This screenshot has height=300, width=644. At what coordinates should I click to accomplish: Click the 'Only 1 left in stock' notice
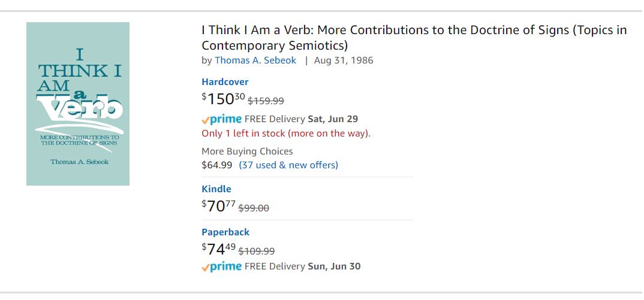pos(286,133)
